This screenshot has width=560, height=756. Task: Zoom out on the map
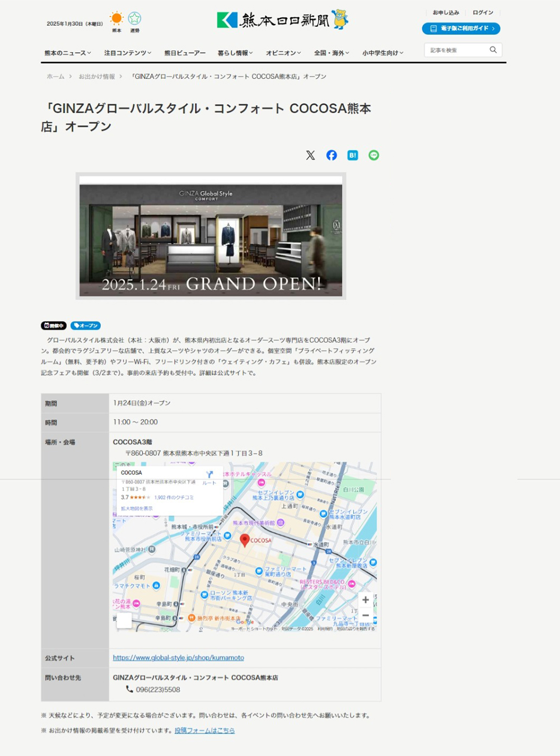tap(365, 615)
